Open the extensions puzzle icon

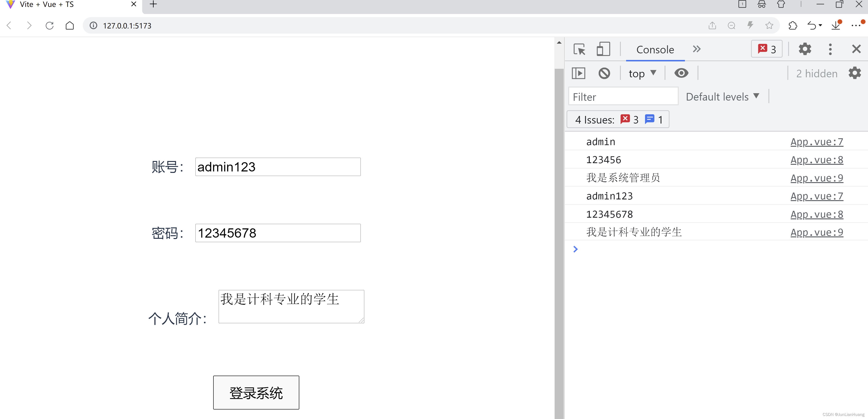793,26
